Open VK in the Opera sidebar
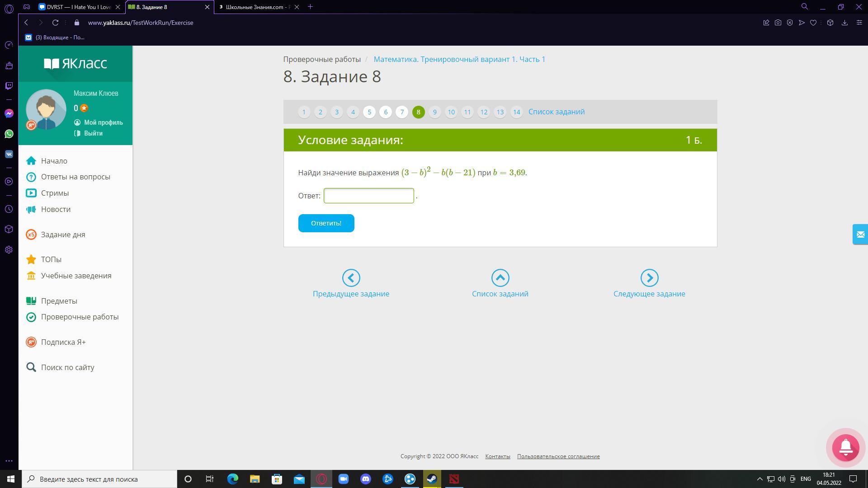Screen dimensions: 868x488 9,154
